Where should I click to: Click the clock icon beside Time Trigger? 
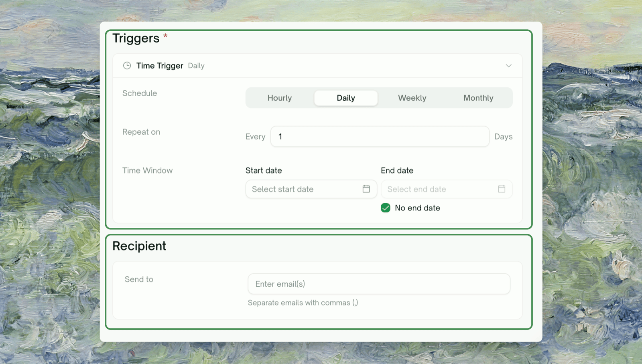pyautogui.click(x=127, y=66)
